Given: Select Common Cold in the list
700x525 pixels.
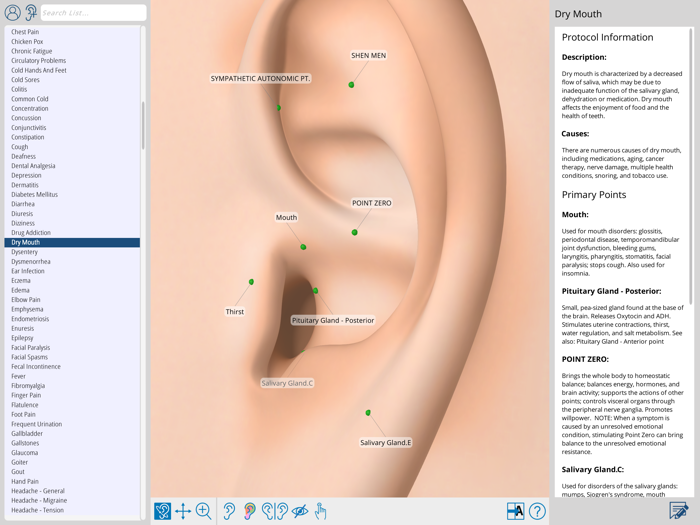Looking at the screenshot, I should click(72, 99).
